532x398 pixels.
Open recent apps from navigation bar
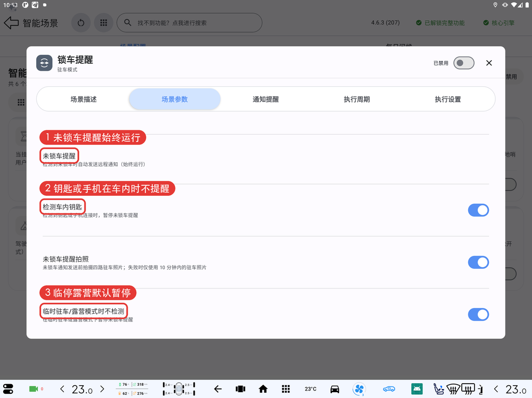(240, 389)
